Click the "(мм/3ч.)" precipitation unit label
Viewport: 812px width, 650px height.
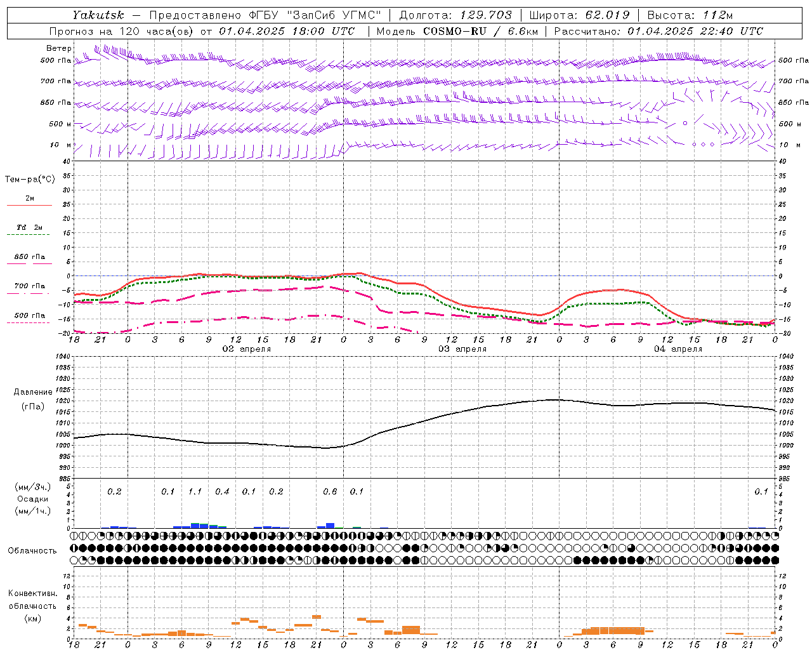[x=34, y=487]
